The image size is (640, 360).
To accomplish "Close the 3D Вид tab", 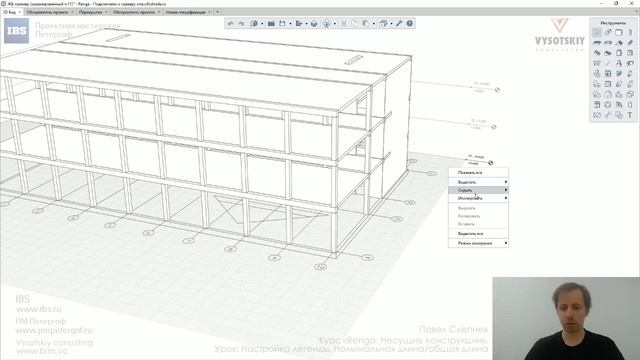I will click(x=20, y=12).
